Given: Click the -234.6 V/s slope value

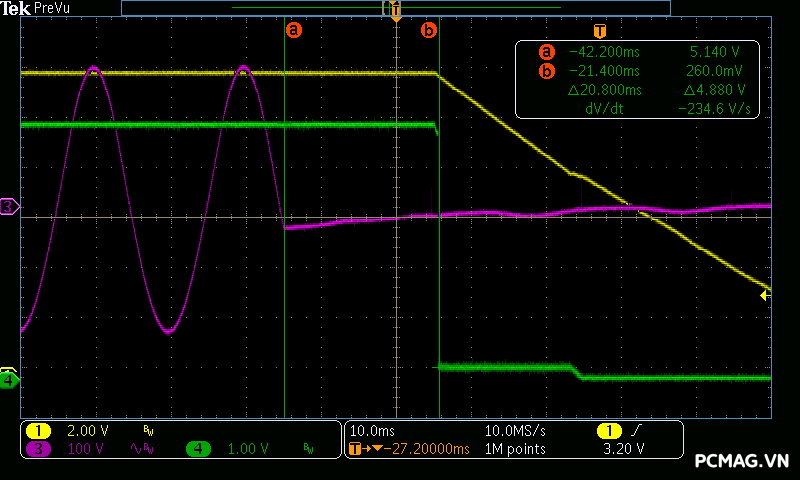Looking at the screenshot, I should point(714,109).
